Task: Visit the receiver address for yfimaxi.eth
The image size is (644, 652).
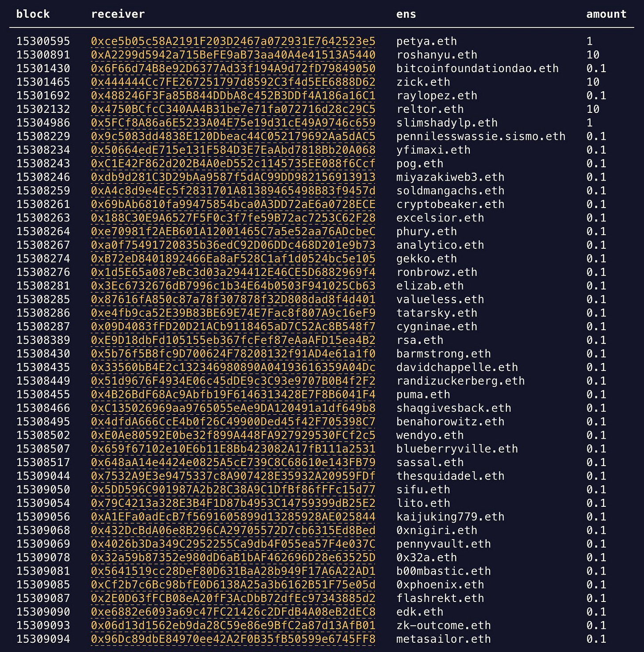Action: 233,150
